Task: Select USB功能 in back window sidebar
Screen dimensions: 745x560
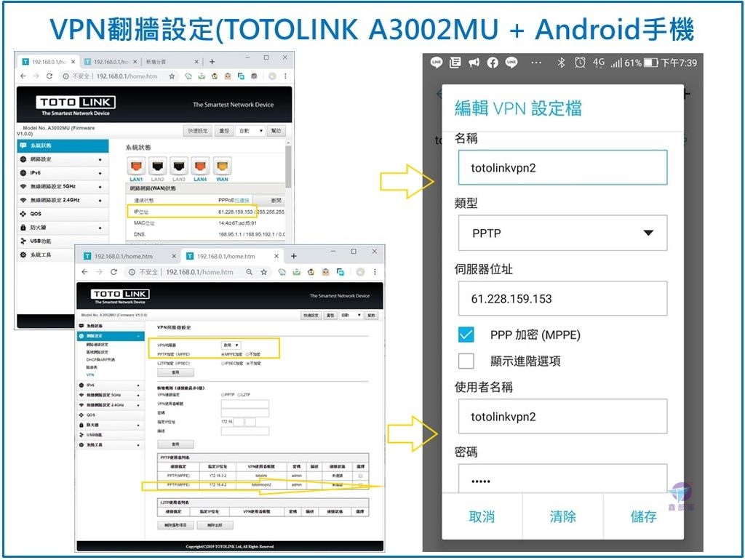Action: (x=63, y=241)
